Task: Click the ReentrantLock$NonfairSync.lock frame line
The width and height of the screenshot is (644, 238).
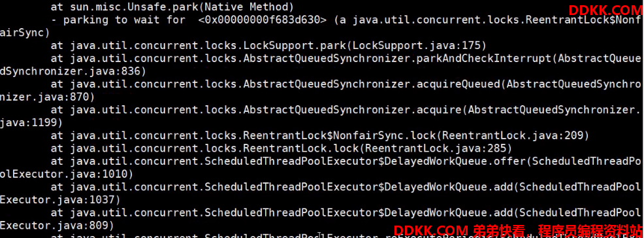Action: (x=320, y=135)
